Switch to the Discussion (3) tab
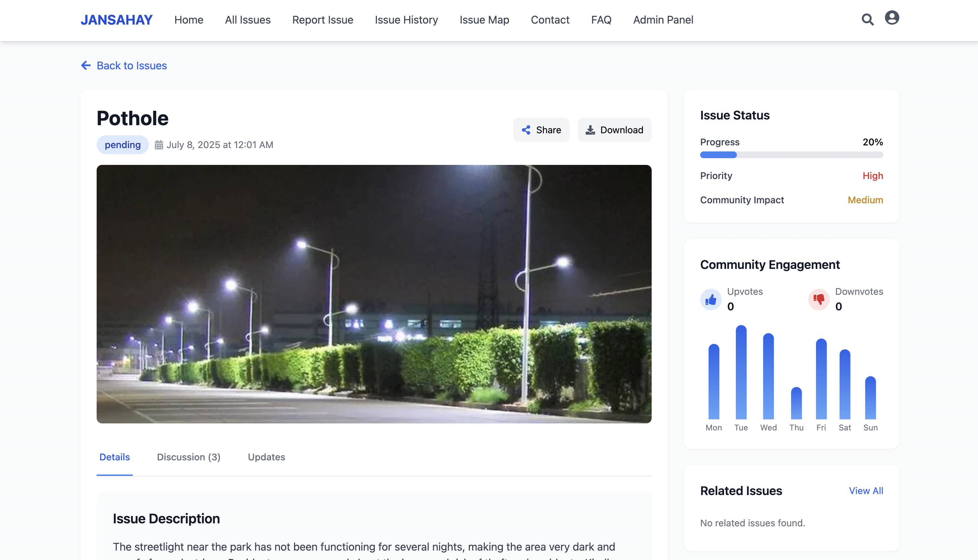978x560 pixels. 189,457
